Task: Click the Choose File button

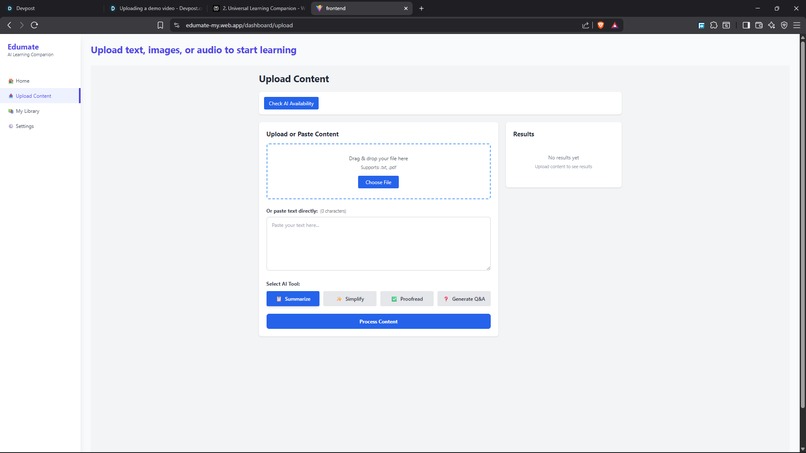Action: (378, 182)
